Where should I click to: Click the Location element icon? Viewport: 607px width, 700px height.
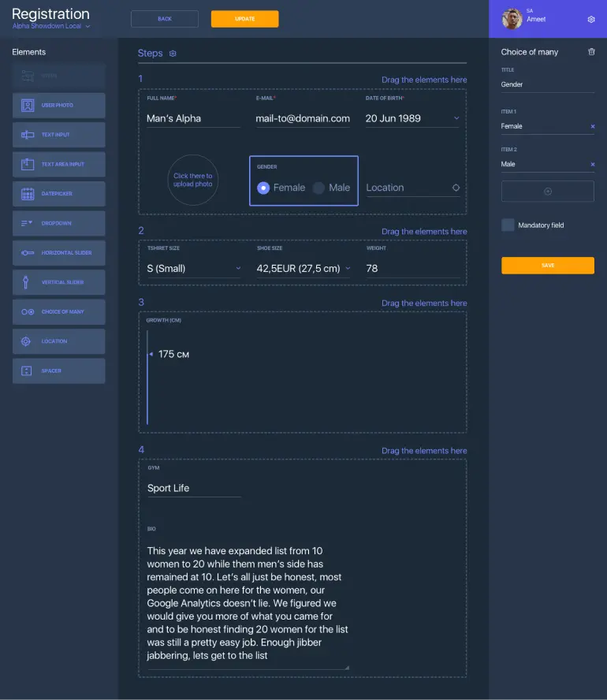(x=28, y=341)
